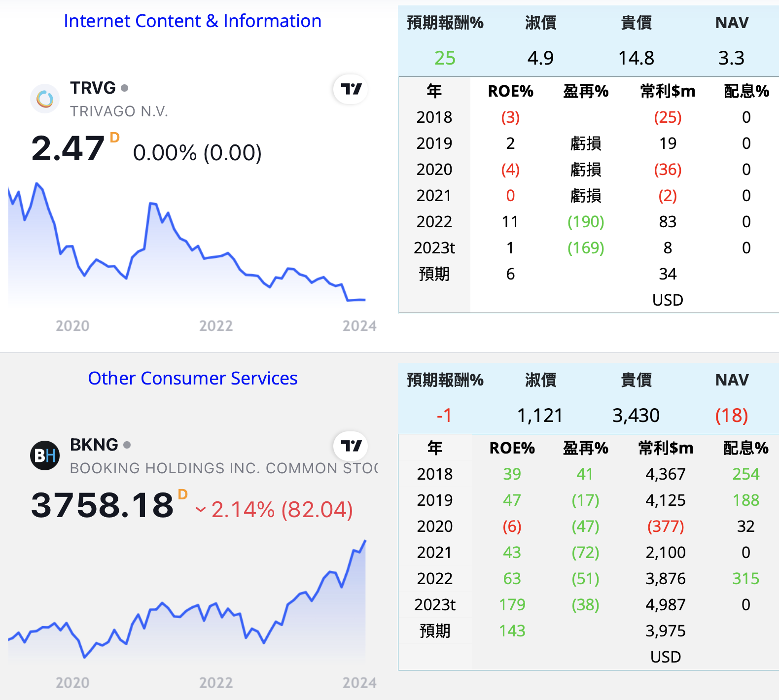This screenshot has height=700, width=779.
Task: Click the 2022 axis label on TRVG chart
Action: click(x=216, y=326)
